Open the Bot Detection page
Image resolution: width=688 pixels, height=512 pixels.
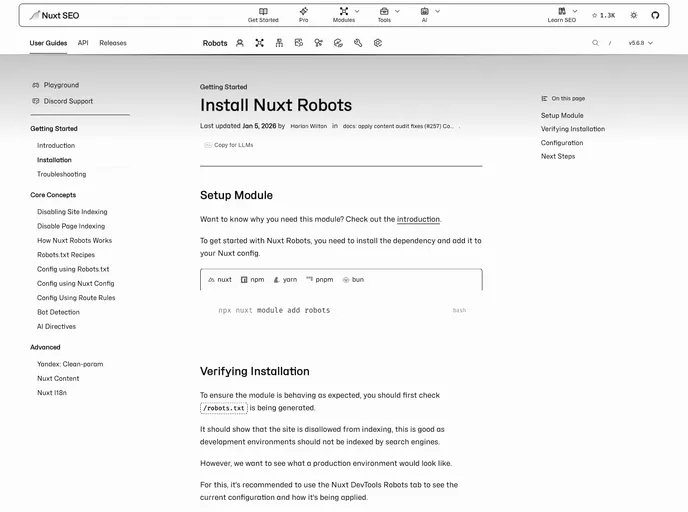(58, 312)
